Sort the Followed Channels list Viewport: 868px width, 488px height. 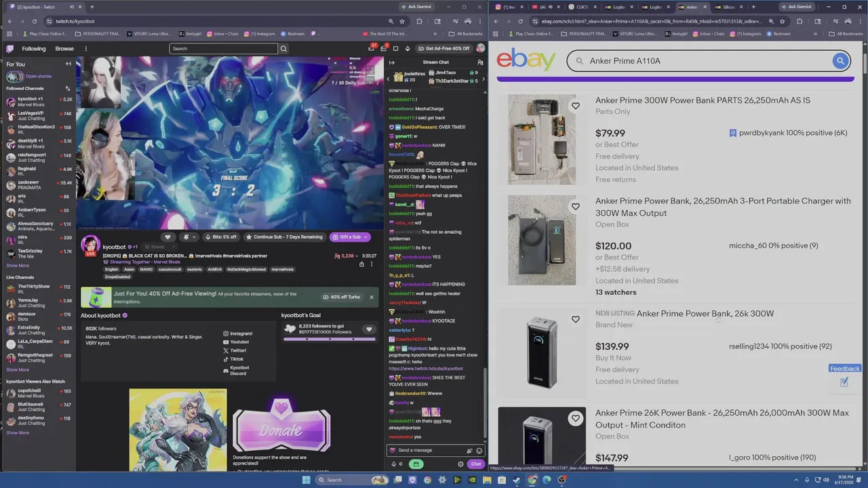coord(67,88)
